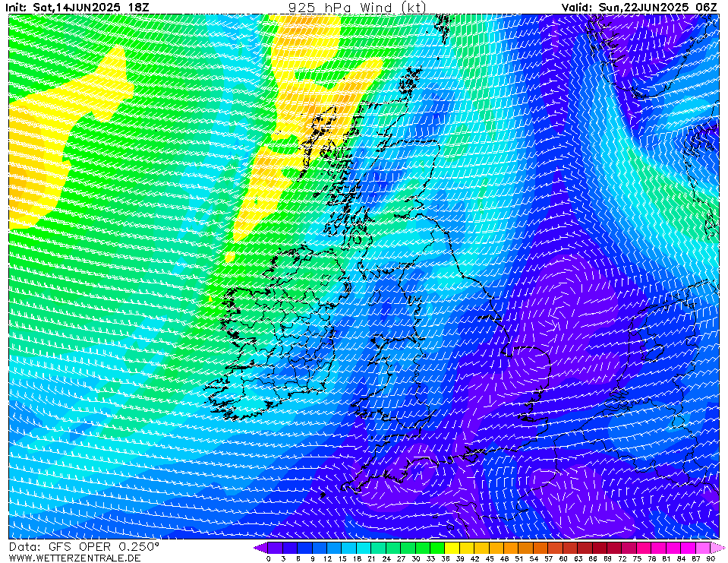Image resolution: width=728 pixels, height=563 pixels.
Task: Click the hot pink legend swatch between 75 and 78
Action: click(644, 547)
